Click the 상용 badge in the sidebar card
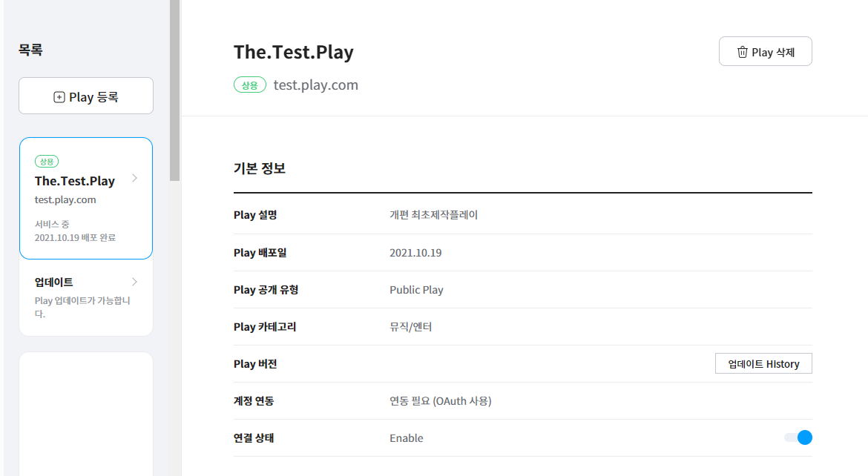The width and height of the screenshot is (868, 476). (47, 161)
